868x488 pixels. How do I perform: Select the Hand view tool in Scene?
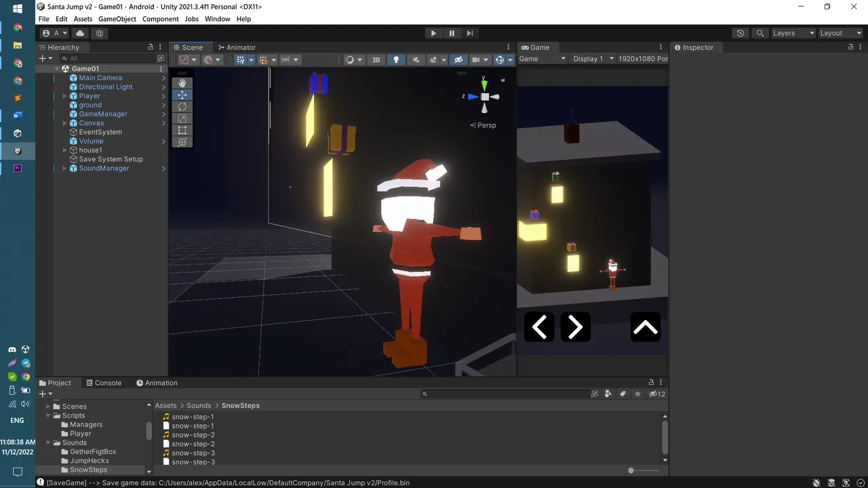pyautogui.click(x=182, y=83)
